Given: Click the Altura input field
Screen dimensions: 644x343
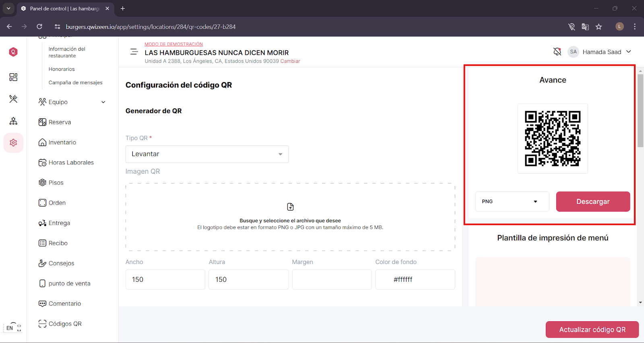Looking at the screenshot, I should 248,279.
